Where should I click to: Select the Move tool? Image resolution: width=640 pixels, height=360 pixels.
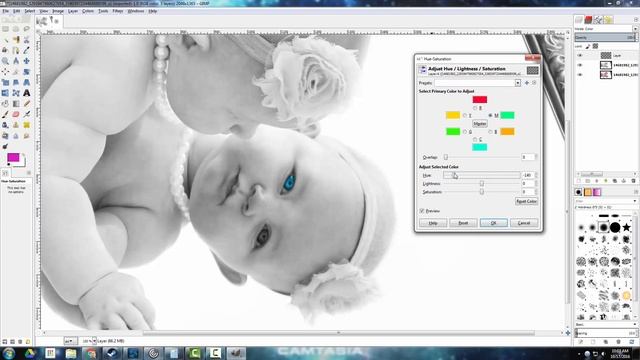[27, 61]
